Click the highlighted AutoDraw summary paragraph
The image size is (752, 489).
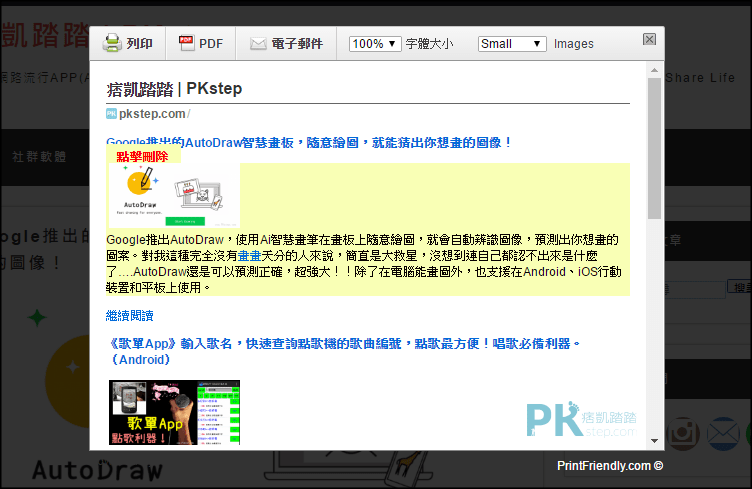click(364, 263)
